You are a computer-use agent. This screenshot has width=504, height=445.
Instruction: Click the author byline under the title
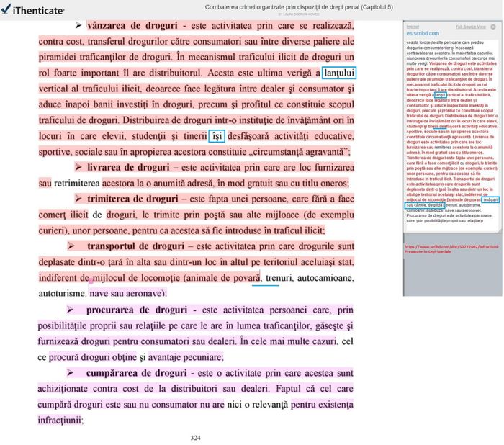click(x=299, y=14)
